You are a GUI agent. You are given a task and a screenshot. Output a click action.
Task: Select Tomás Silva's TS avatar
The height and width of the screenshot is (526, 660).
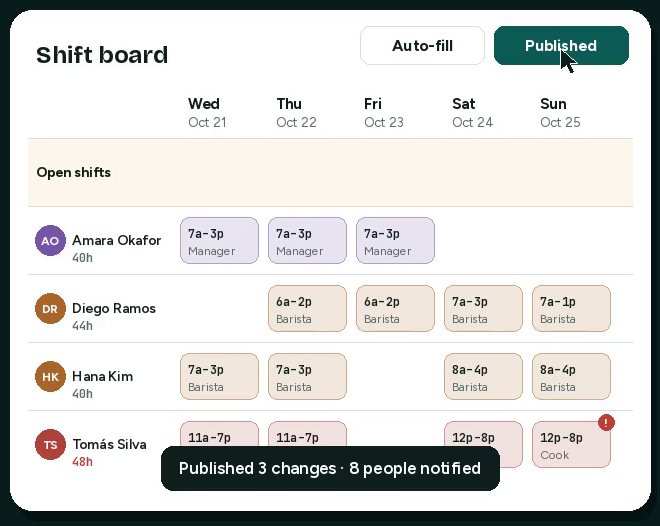coord(50,444)
